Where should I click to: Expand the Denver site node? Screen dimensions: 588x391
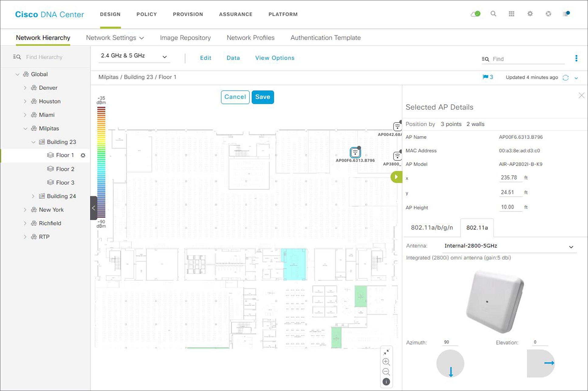[25, 88]
